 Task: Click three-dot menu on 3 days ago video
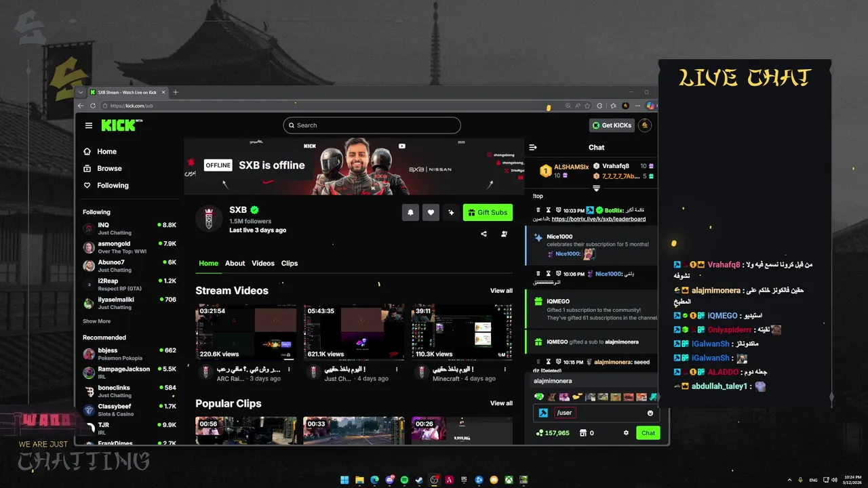[x=290, y=370]
